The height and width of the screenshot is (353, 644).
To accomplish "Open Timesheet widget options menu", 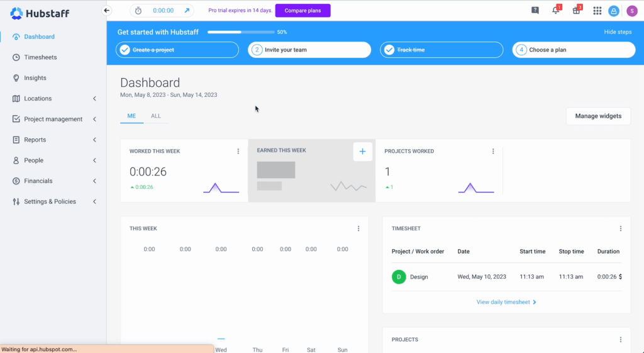I will (621, 228).
